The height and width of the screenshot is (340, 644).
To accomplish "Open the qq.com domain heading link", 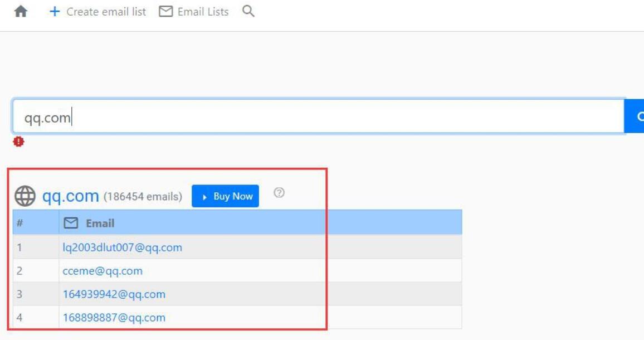I will coord(71,196).
